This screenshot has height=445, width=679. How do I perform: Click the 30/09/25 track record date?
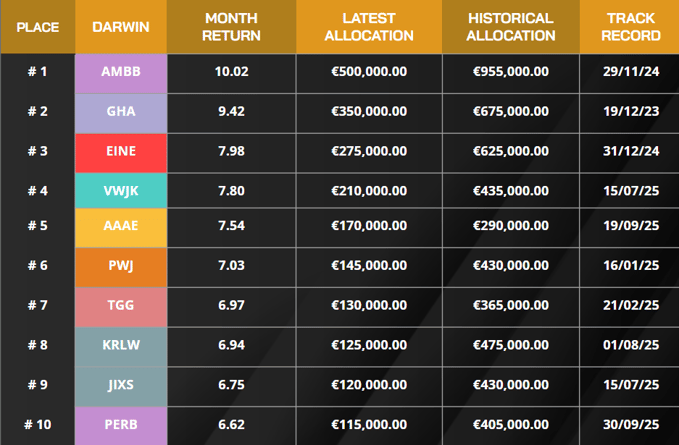point(631,425)
